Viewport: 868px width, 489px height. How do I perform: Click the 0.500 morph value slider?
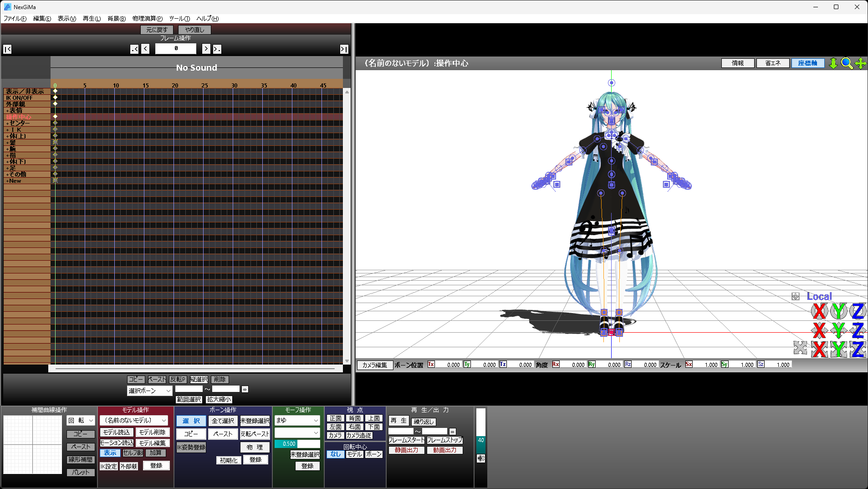coord(297,444)
